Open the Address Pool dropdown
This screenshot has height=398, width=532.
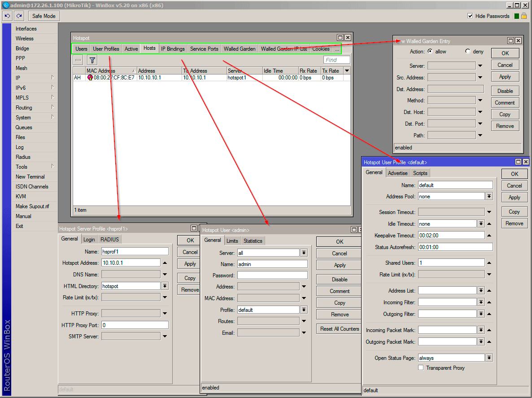[489, 197]
